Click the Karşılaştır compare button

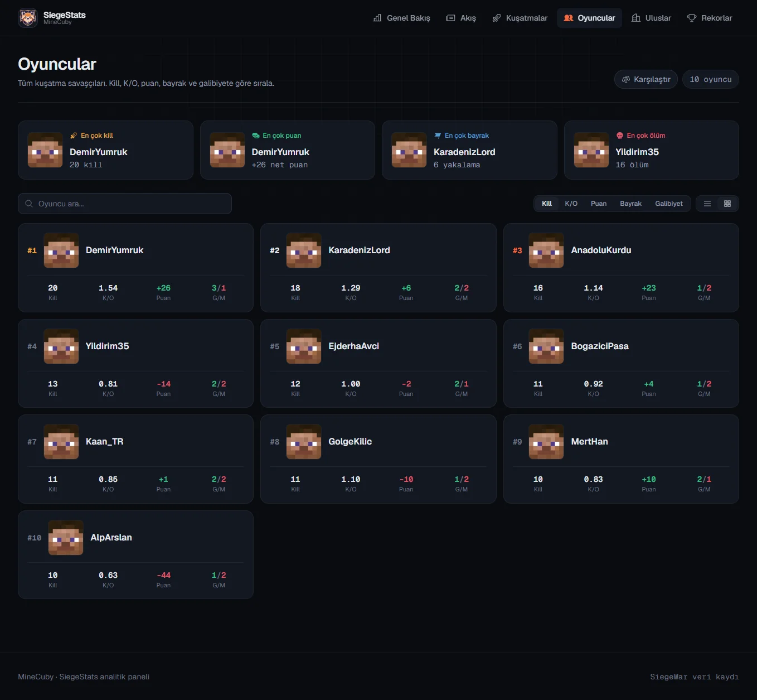tap(646, 79)
